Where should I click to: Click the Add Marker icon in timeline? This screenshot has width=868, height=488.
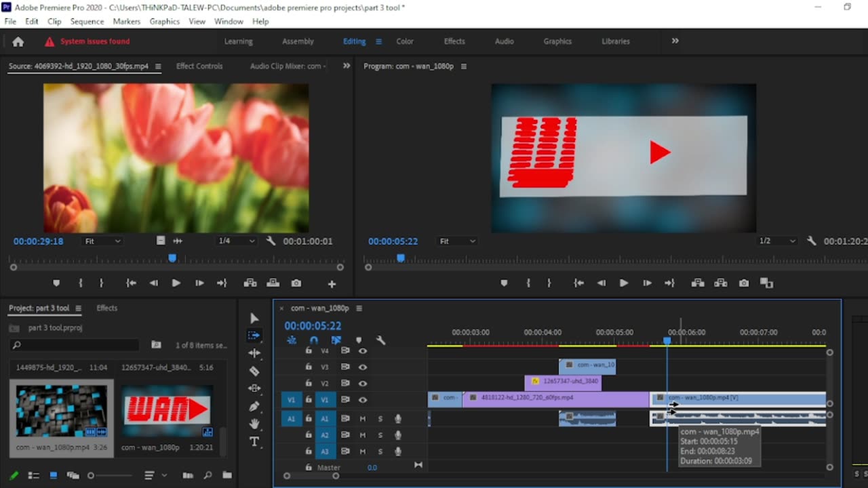[x=359, y=340]
